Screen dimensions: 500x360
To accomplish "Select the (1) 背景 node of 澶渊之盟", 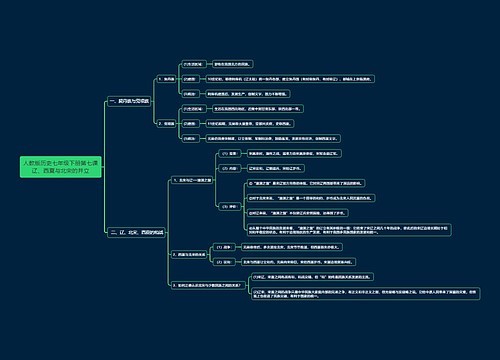I will point(229,153).
